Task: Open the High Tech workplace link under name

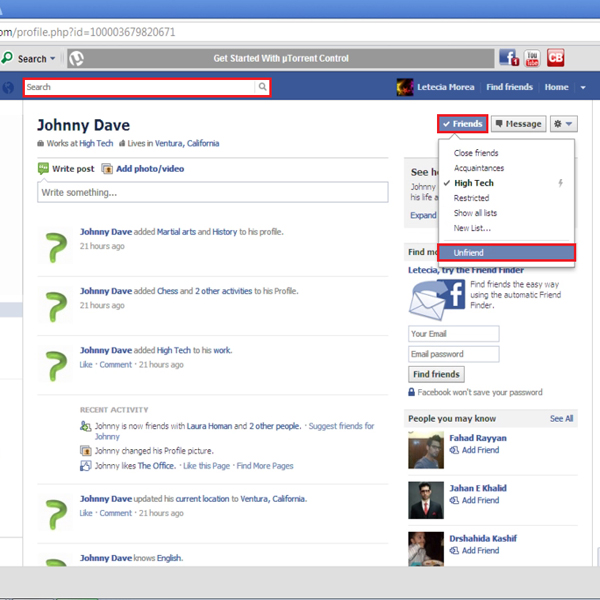Action: tap(96, 143)
